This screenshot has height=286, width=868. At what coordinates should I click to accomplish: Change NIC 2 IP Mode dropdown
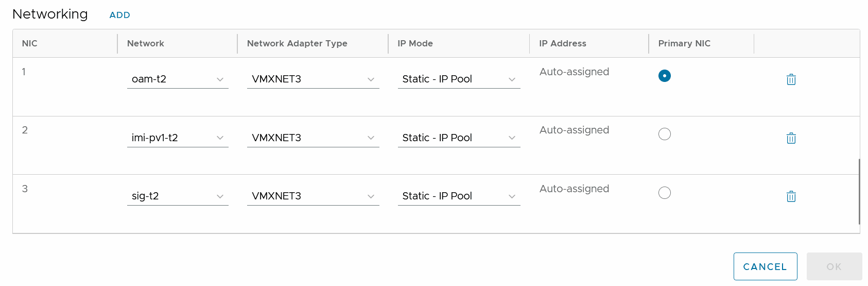pos(459,138)
